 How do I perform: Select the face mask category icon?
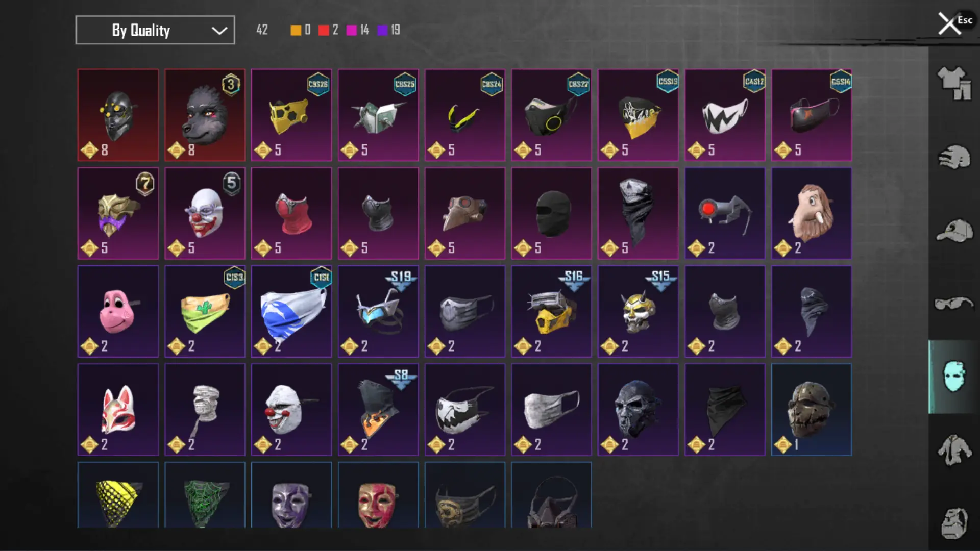pos(954,377)
